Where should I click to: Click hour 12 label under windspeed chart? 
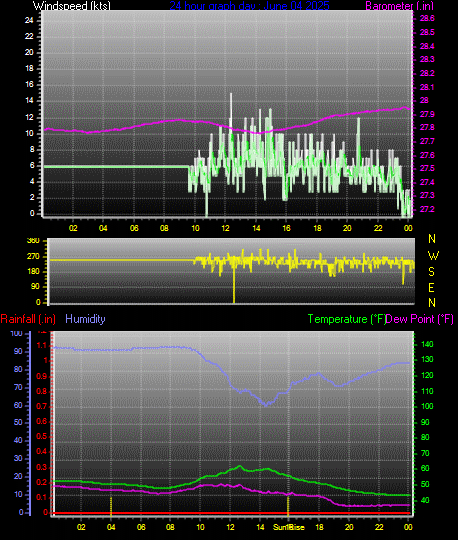[225, 228]
